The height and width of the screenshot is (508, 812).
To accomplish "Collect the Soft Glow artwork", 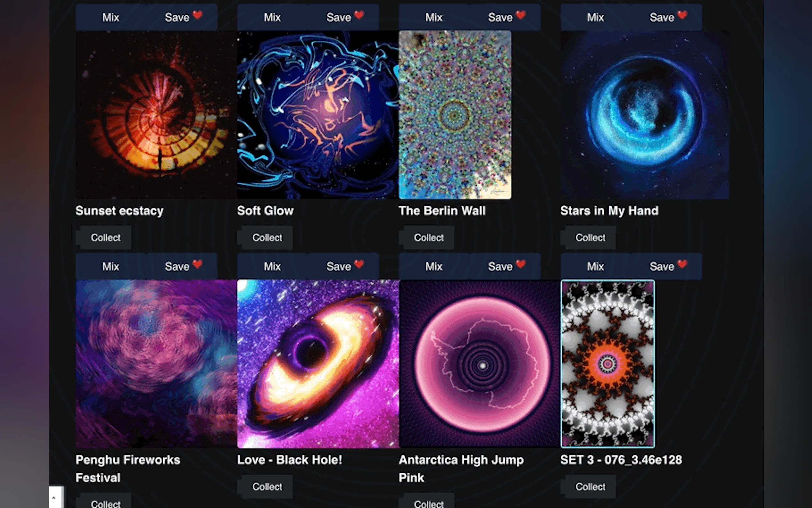I will [267, 238].
